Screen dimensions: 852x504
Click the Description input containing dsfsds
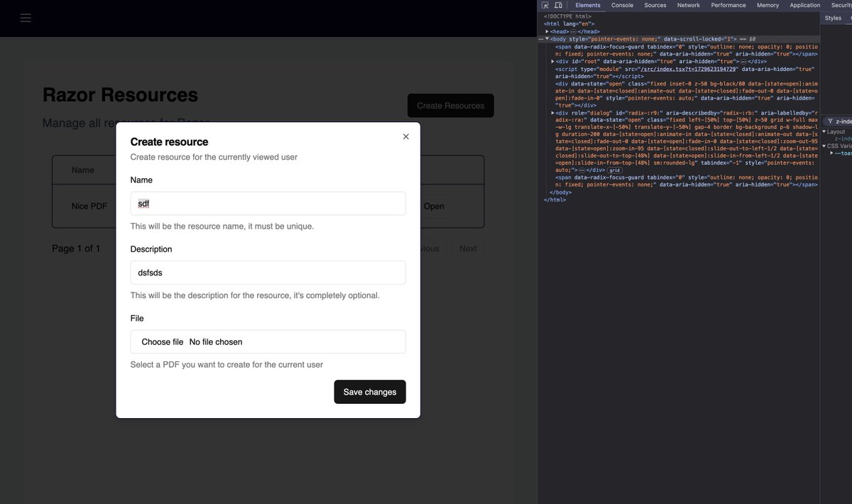pos(268,273)
